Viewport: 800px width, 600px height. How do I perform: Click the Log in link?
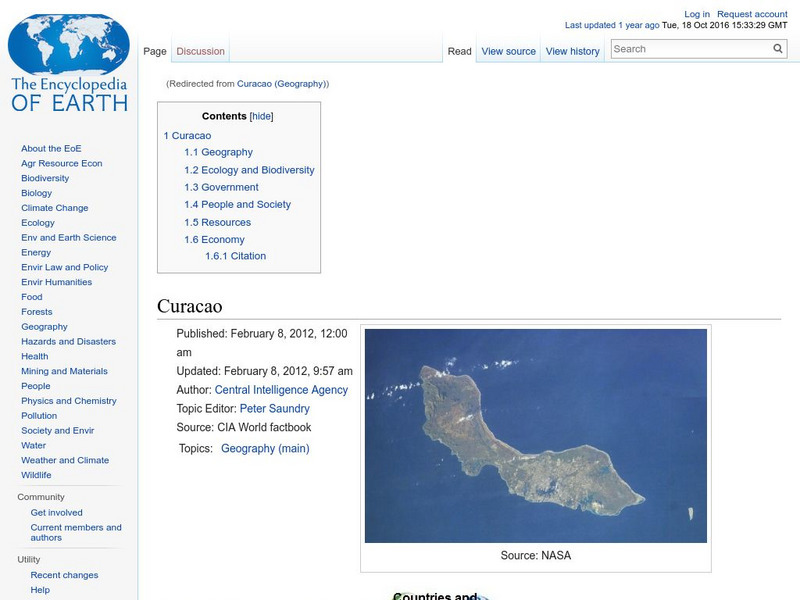(x=696, y=14)
